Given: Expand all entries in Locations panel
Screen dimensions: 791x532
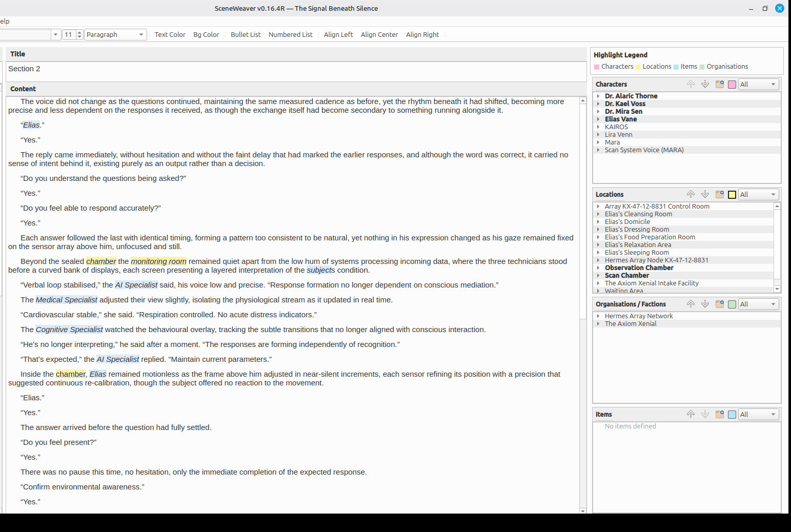Looking at the screenshot, I should (x=705, y=194).
